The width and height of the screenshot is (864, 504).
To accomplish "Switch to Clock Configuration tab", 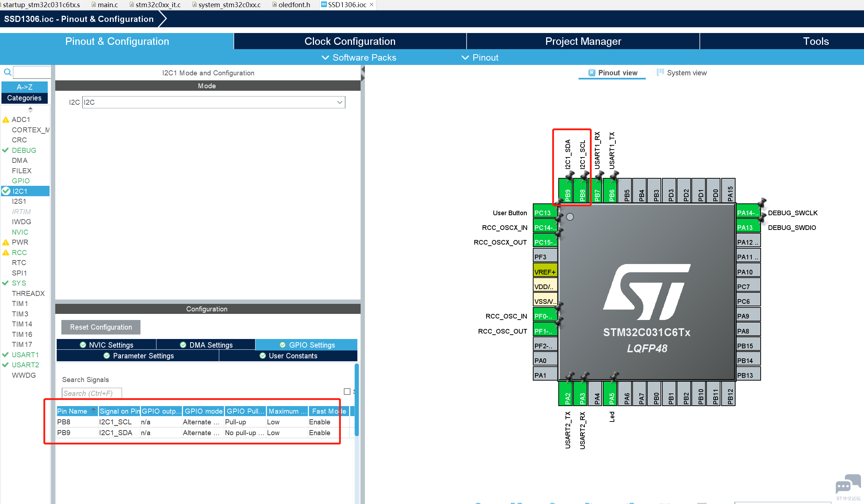I will point(350,41).
